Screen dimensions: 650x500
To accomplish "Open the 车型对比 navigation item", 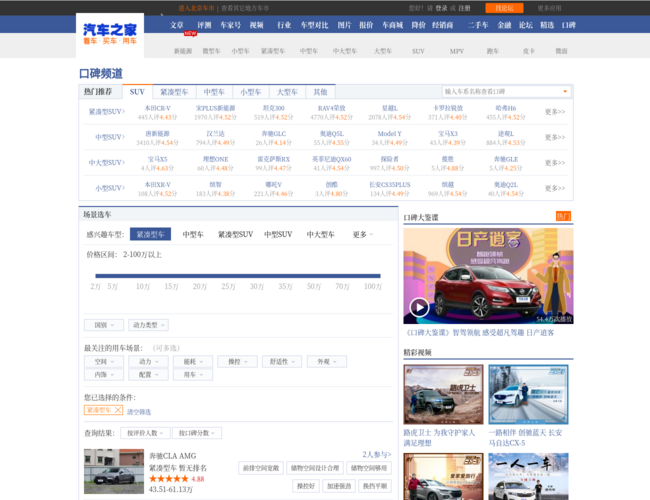I will [315, 25].
